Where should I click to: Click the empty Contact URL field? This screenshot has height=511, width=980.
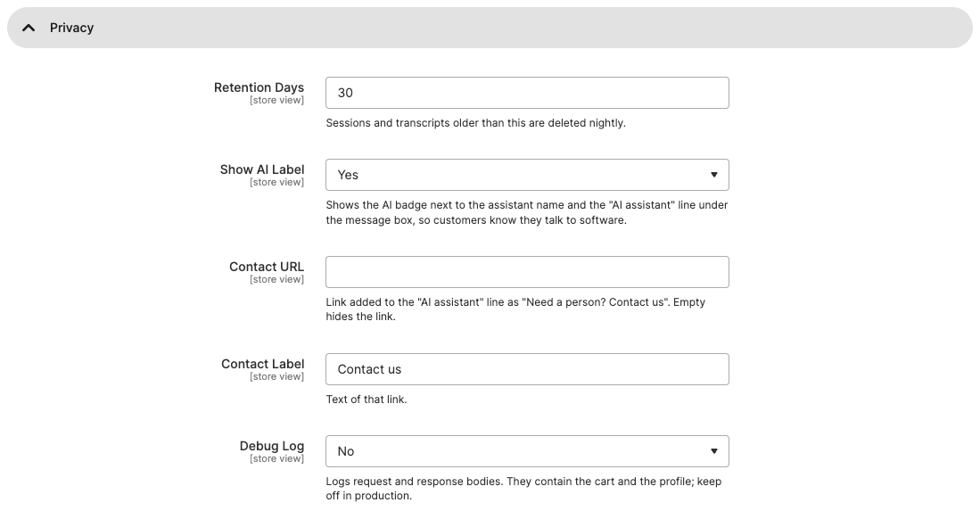(527, 272)
